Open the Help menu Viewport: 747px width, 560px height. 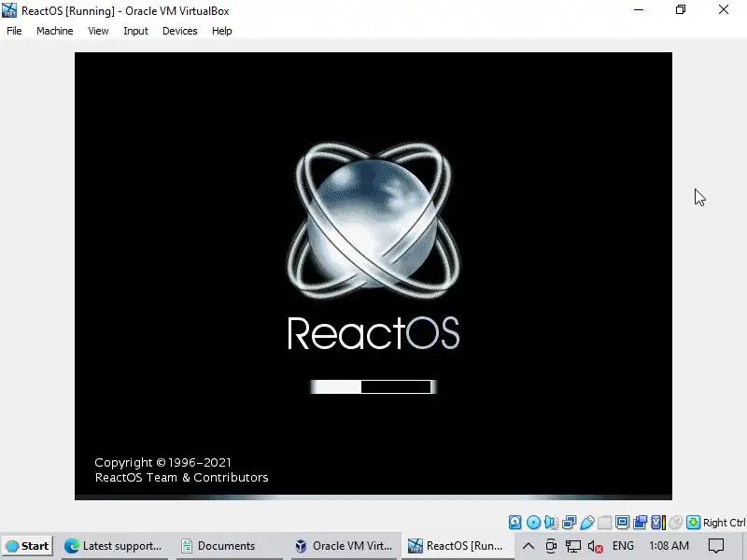tap(222, 31)
